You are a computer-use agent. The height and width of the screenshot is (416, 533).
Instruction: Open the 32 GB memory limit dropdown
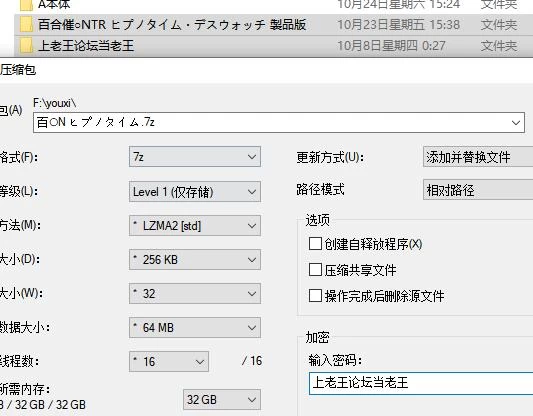coord(222,400)
